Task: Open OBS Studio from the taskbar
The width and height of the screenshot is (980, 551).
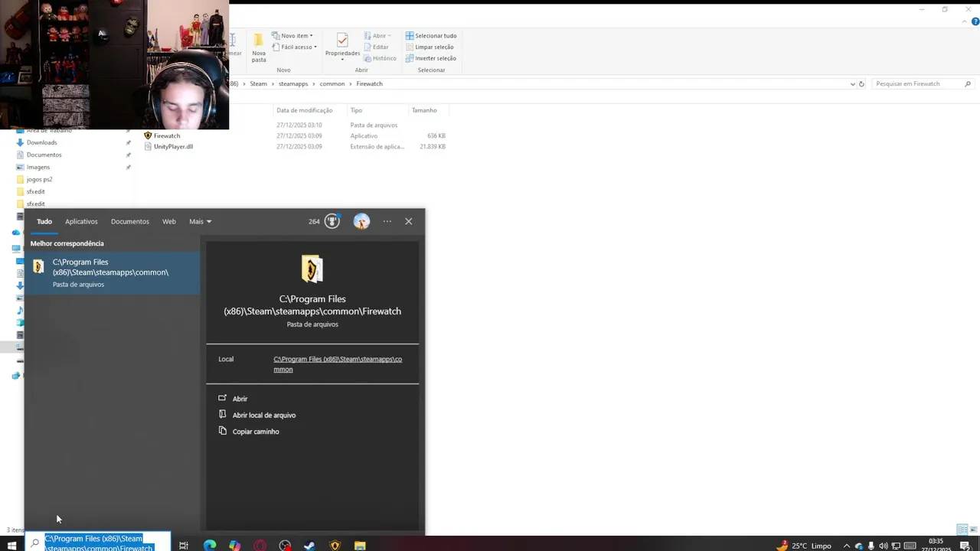Action: 285,546
